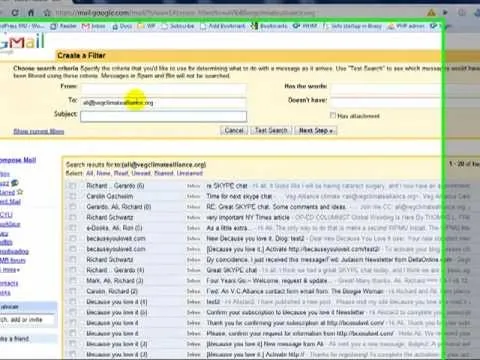Select All messages link
This screenshot has height=360, width=480.
pos(89,173)
